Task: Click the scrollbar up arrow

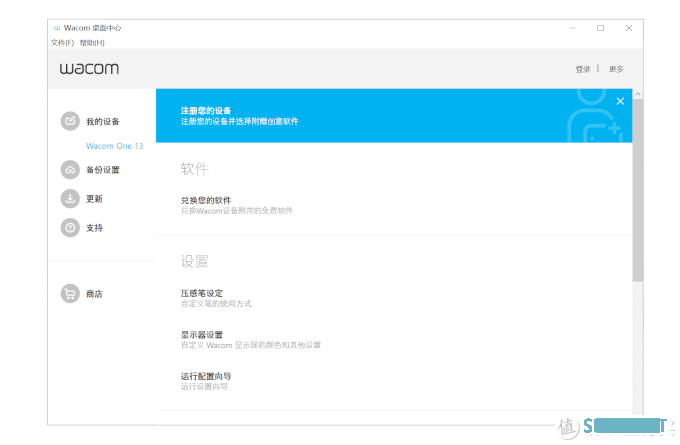Action: click(638, 94)
